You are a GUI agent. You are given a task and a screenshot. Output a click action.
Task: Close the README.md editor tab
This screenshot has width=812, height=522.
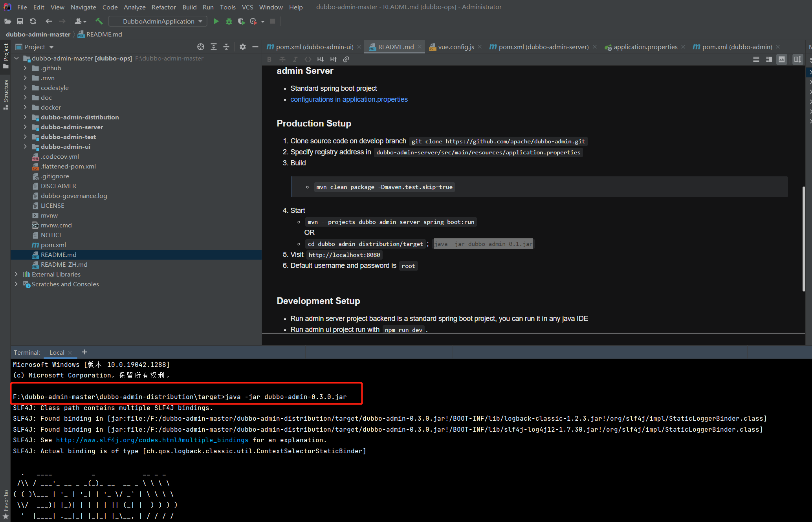coord(420,47)
